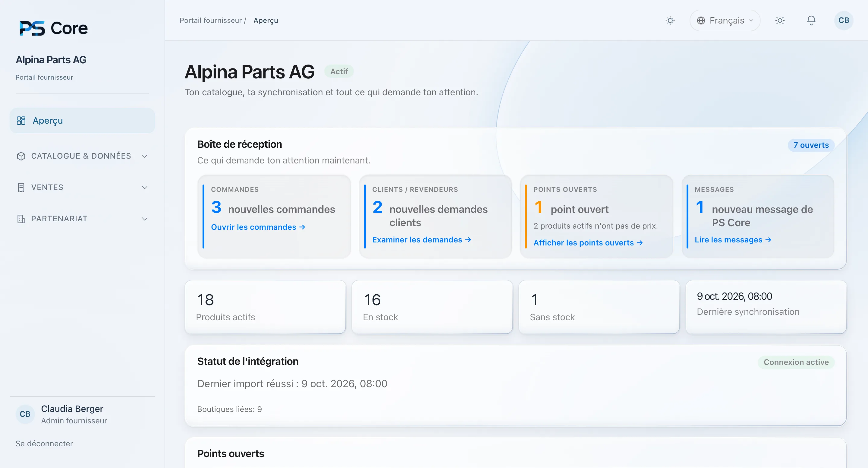This screenshot has height=468, width=868.
Task: Click the globe icon in language selector
Action: [x=701, y=21]
